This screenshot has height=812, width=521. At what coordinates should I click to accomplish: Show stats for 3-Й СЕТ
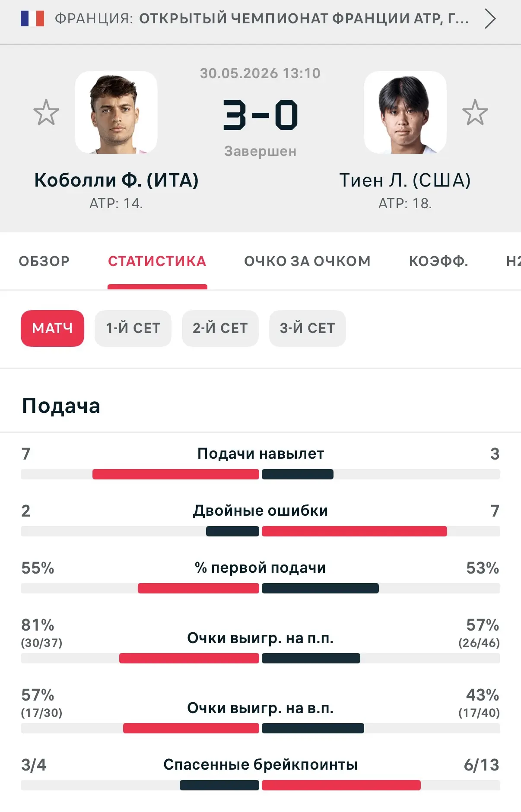pos(308,328)
